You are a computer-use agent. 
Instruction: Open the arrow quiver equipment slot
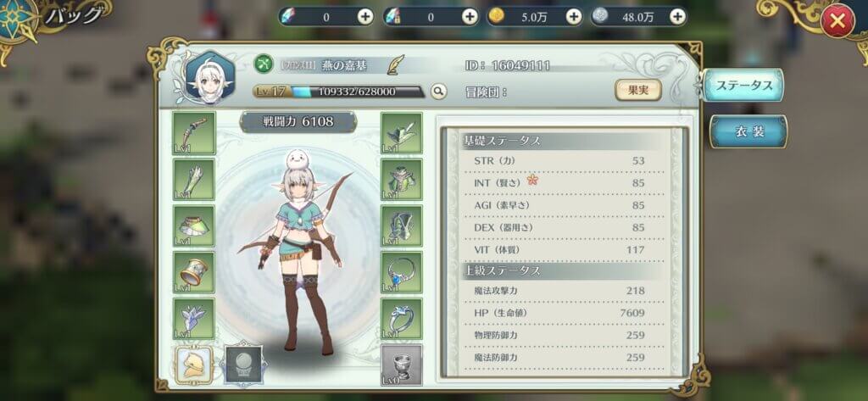point(194,180)
